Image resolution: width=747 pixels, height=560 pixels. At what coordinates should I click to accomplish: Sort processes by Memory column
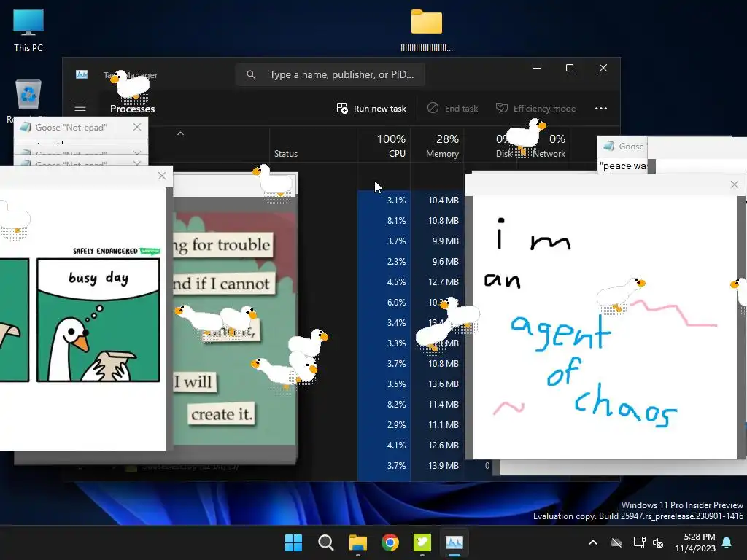(x=437, y=146)
